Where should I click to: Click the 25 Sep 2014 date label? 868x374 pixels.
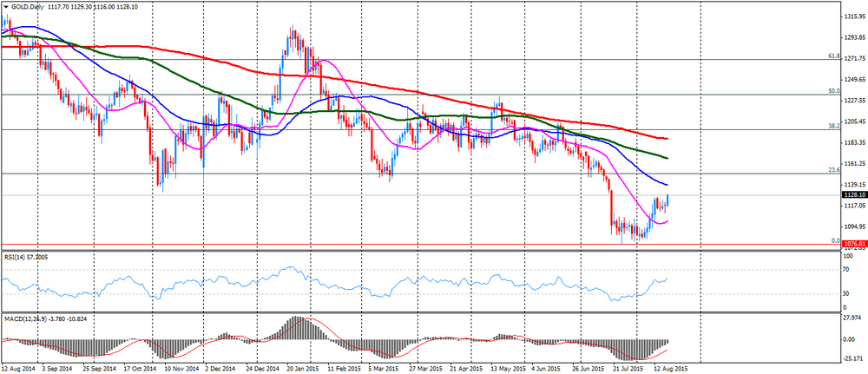click(x=100, y=367)
